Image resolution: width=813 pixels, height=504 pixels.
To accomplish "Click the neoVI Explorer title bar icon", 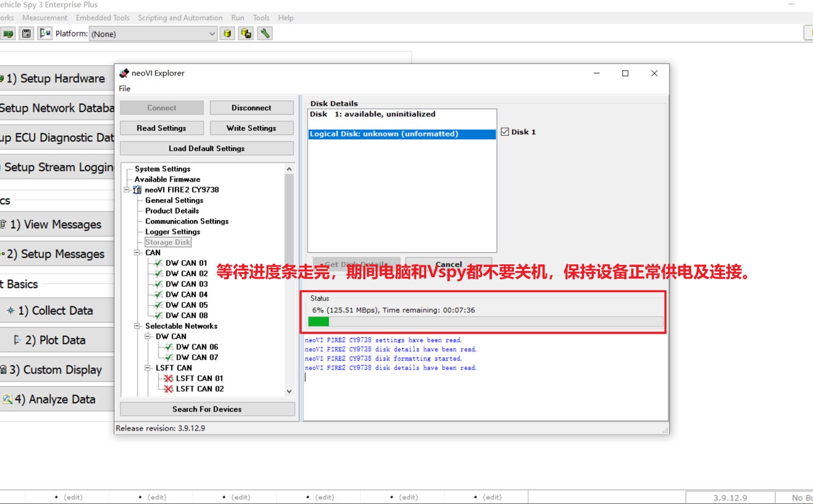I will (124, 73).
